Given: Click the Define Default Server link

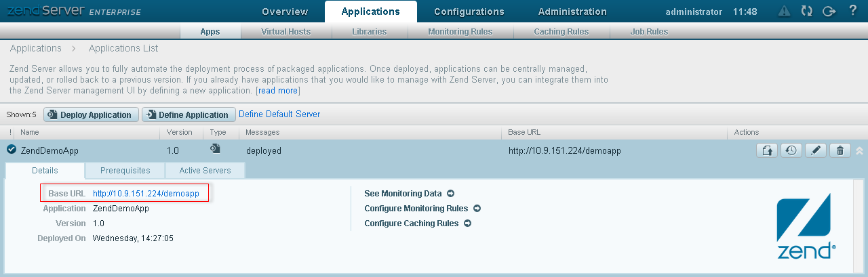Looking at the screenshot, I should pos(279,114).
